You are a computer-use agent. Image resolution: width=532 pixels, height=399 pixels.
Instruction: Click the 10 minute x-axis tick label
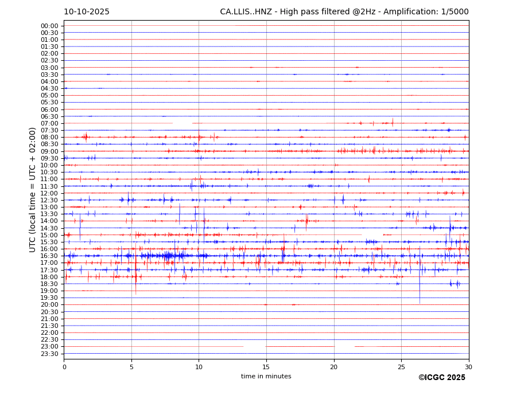(x=199, y=367)
